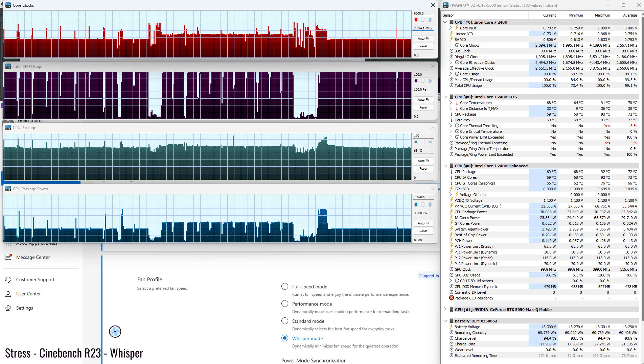The height and width of the screenshot is (364, 644).
Task: Expand GPU NVIDIA GeForce RTX 5050 section
Action: coord(445,310)
